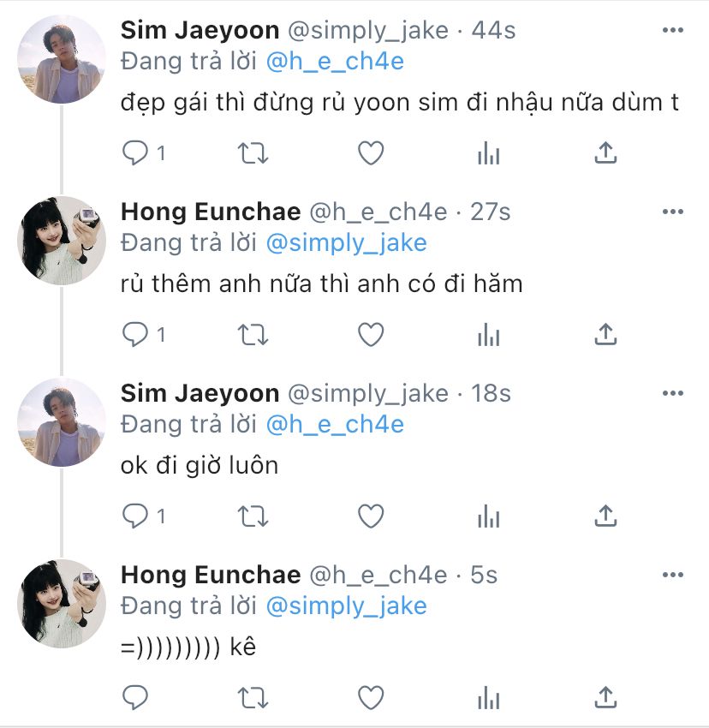Open Hong Eunchae's profile name on 5s tweet
This screenshot has height=728, width=709.
[x=211, y=575]
